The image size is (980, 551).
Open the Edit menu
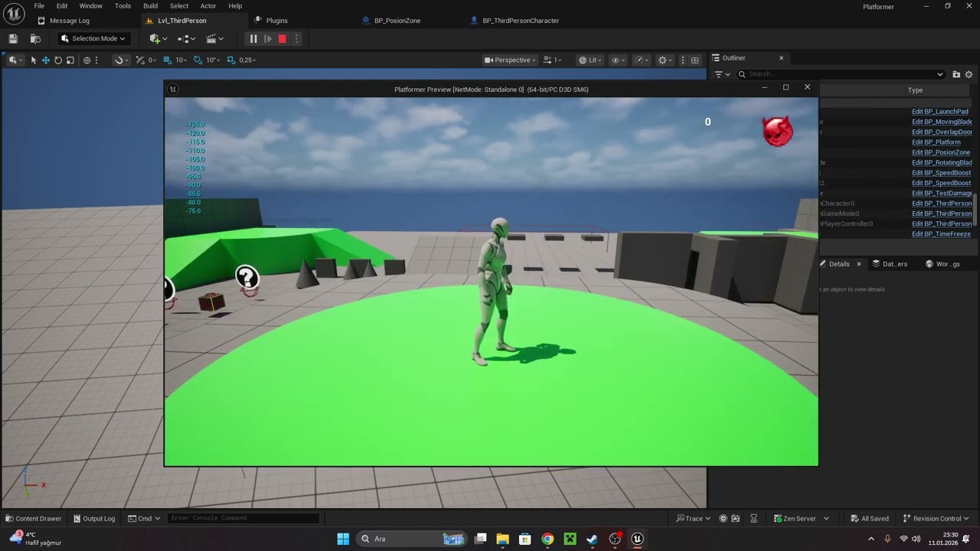click(x=62, y=6)
